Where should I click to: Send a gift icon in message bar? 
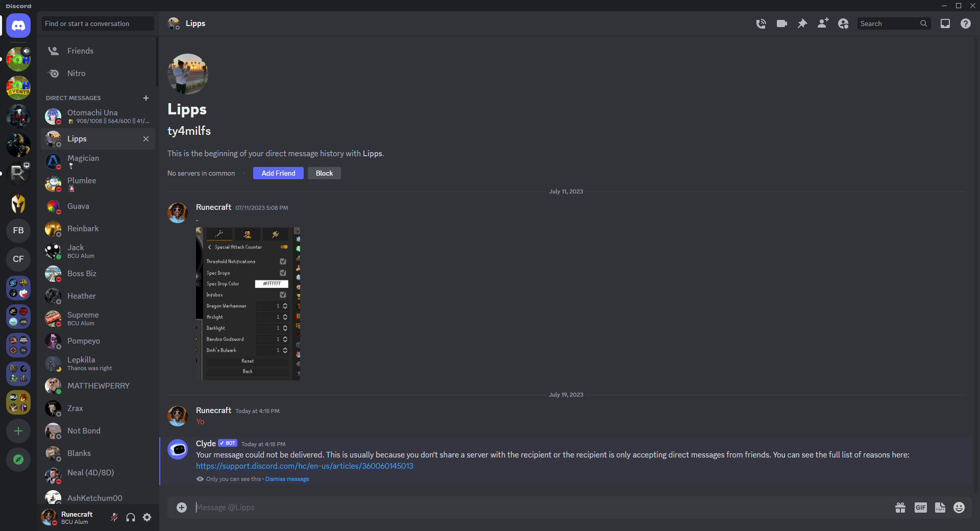(x=900, y=508)
